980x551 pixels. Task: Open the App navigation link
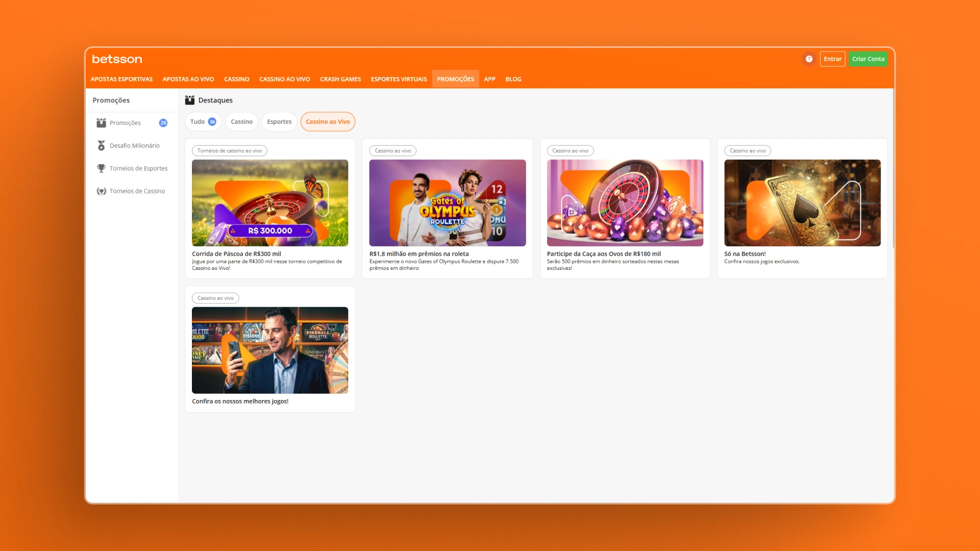[x=490, y=79]
